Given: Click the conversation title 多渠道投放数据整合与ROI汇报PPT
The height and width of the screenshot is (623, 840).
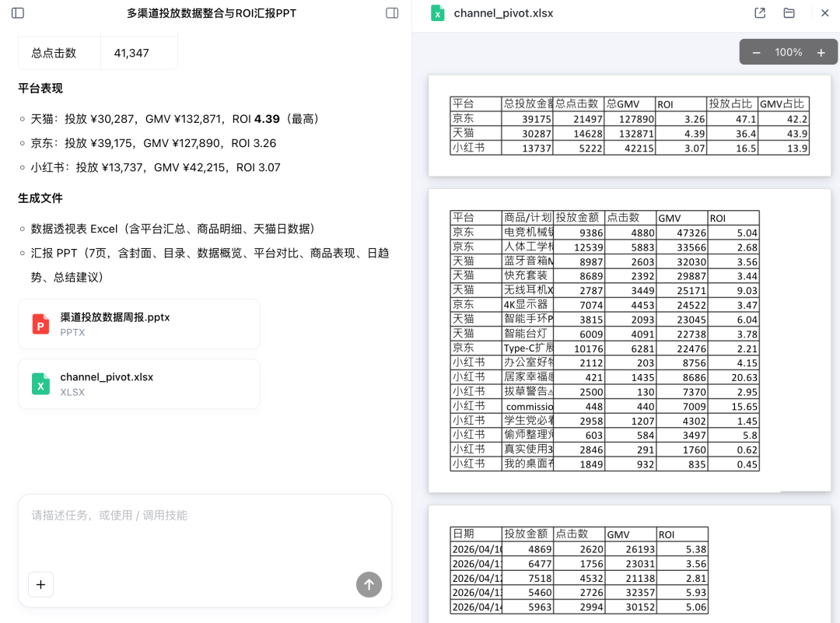Looking at the screenshot, I should [x=212, y=13].
